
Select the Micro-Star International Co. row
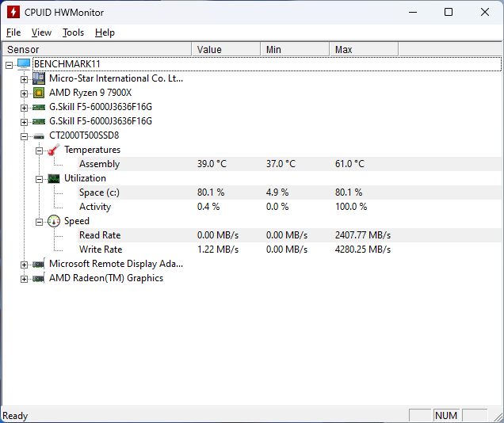(x=116, y=78)
